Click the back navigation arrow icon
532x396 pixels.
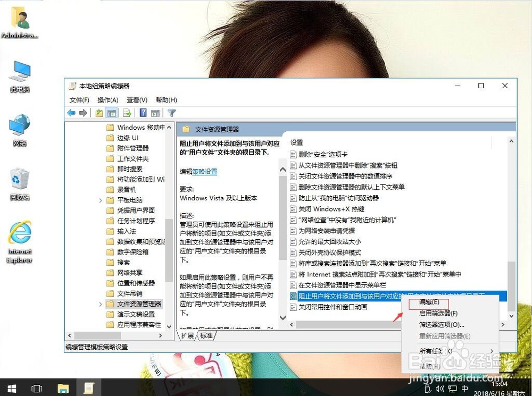click(71, 113)
